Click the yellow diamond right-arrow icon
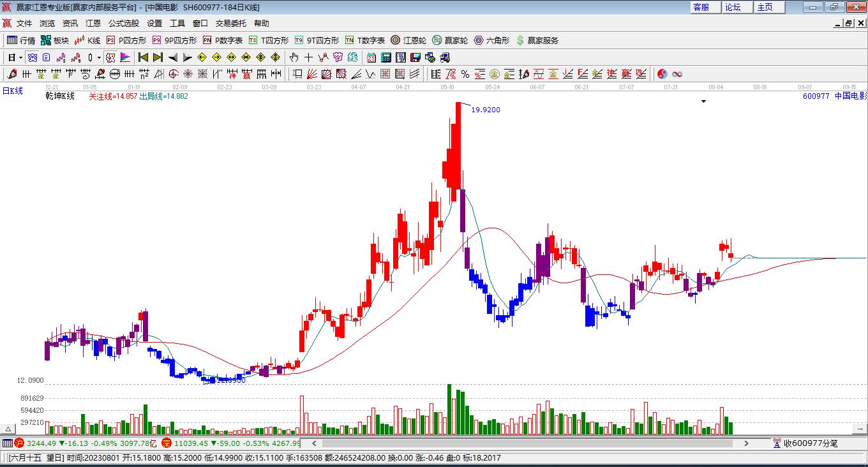Viewport: 868px width, 467px height. coord(216,57)
